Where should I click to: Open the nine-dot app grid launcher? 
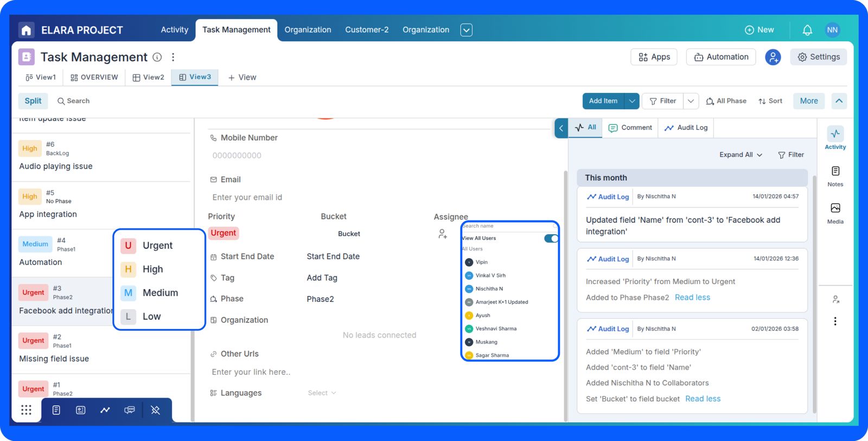coord(26,410)
